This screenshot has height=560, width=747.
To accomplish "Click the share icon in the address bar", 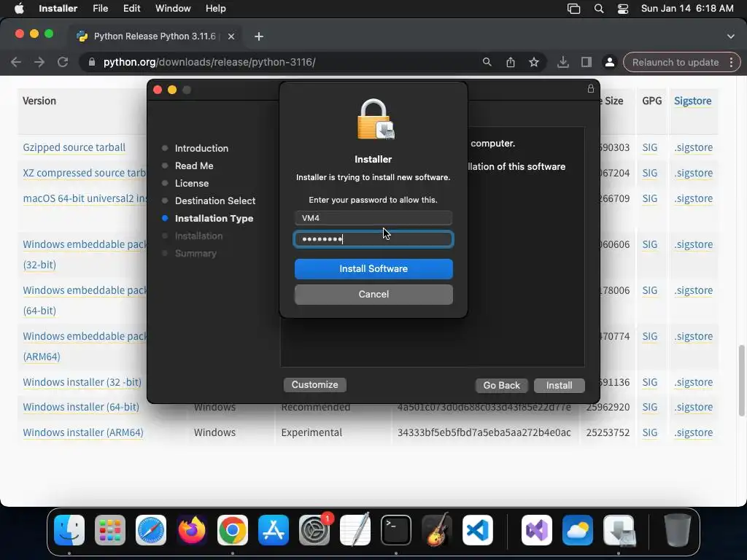I will coord(510,63).
